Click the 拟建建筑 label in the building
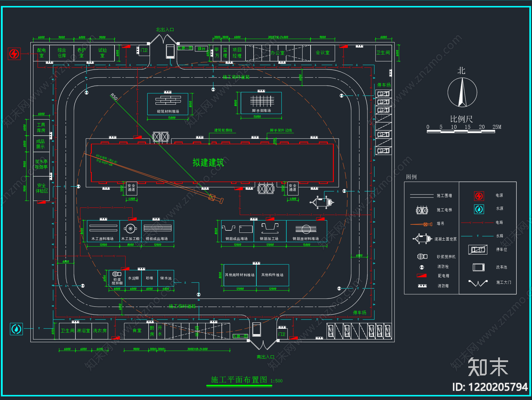Viewport: 532px width, 400px height. click(x=208, y=162)
